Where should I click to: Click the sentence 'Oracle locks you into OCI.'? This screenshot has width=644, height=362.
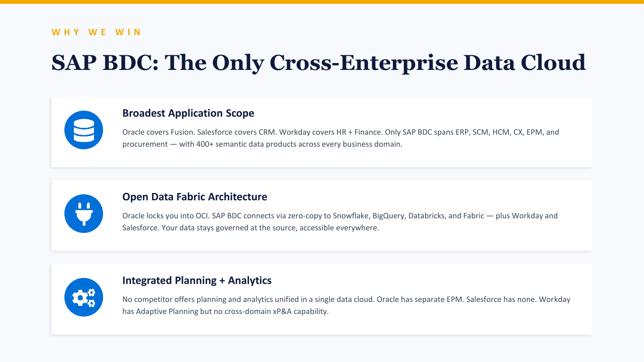coord(166,216)
